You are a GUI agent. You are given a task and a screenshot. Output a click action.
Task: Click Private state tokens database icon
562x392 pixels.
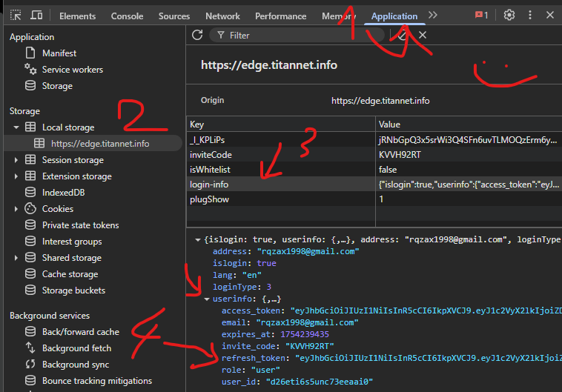point(30,225)
